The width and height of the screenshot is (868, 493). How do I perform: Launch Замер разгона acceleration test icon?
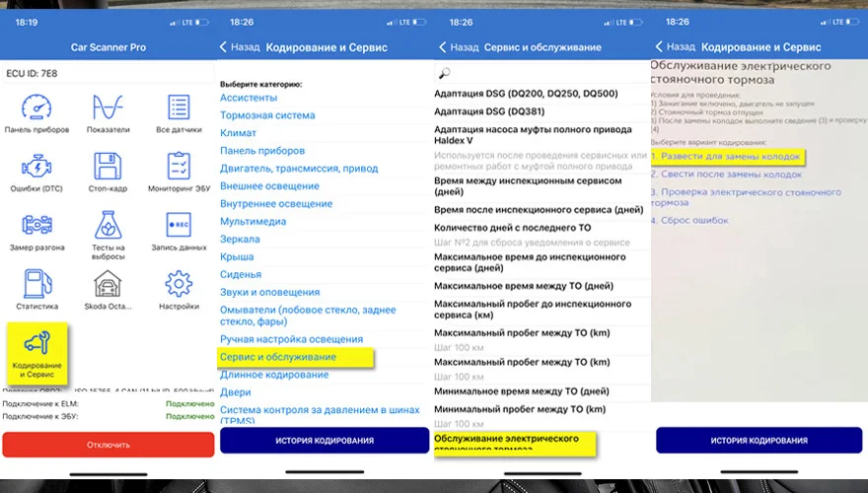point(36,225)
